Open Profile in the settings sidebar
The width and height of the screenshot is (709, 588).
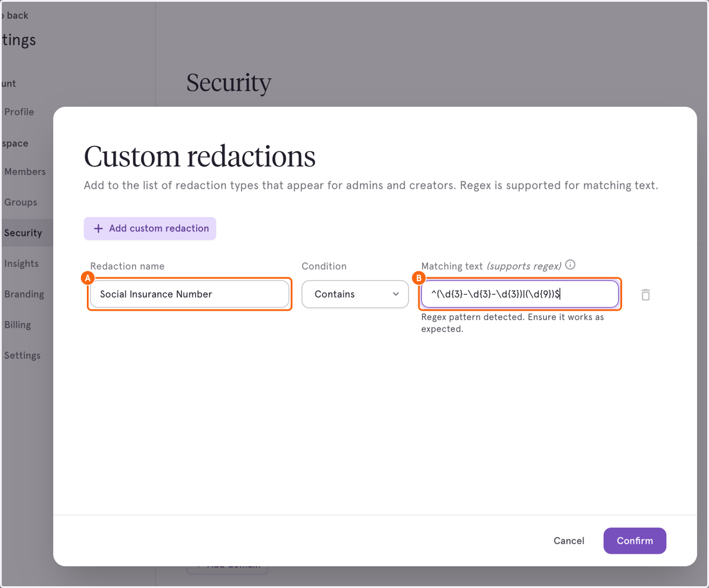point(19,112)
